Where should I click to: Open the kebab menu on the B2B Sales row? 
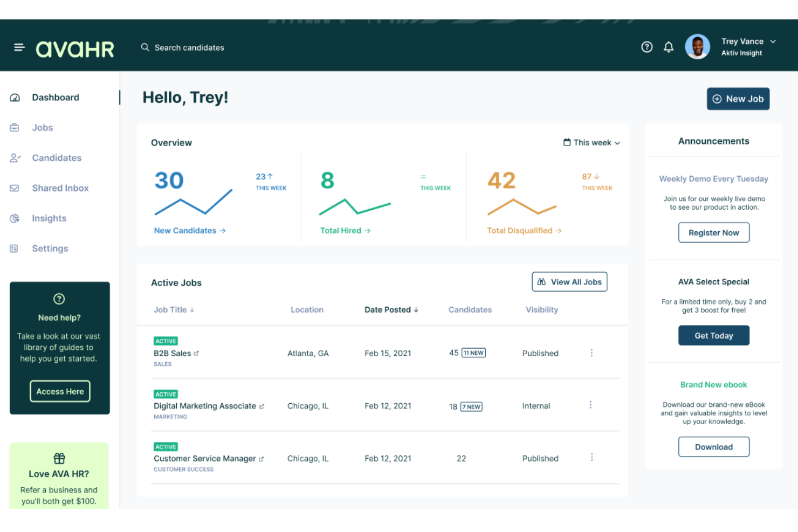pos(591,353)
